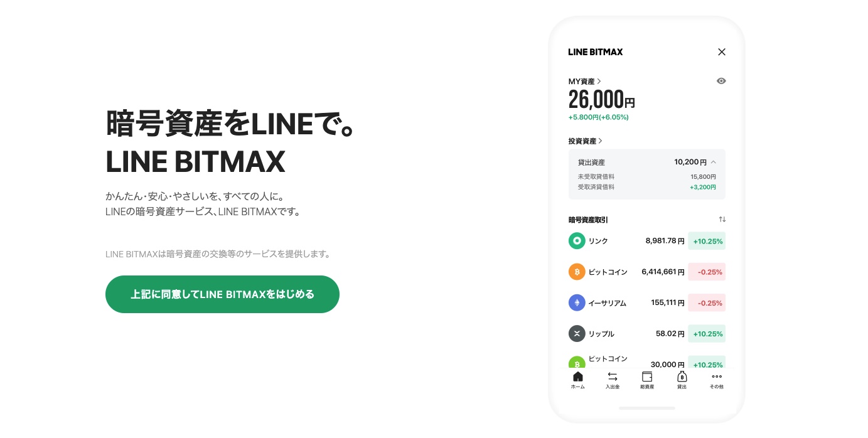Click the LINE BITMAX logo
This screenshot has height=438, width=868.
pos(595,52)
